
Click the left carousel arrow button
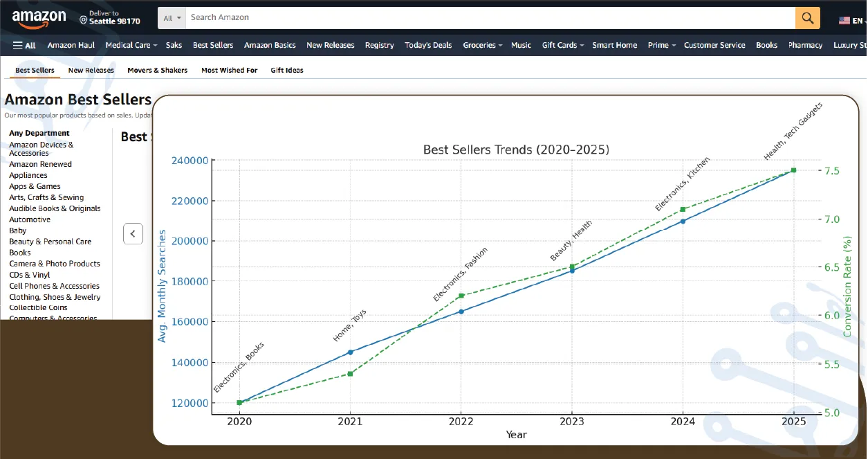[133, 234]
